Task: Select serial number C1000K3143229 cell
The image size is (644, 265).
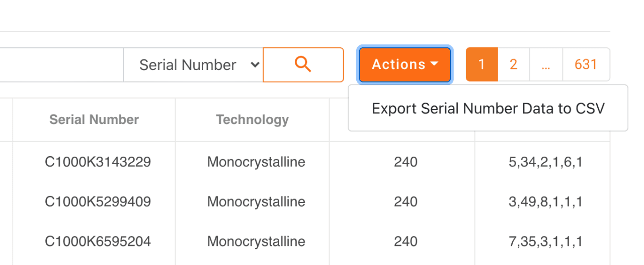Action: coord(98,162)
